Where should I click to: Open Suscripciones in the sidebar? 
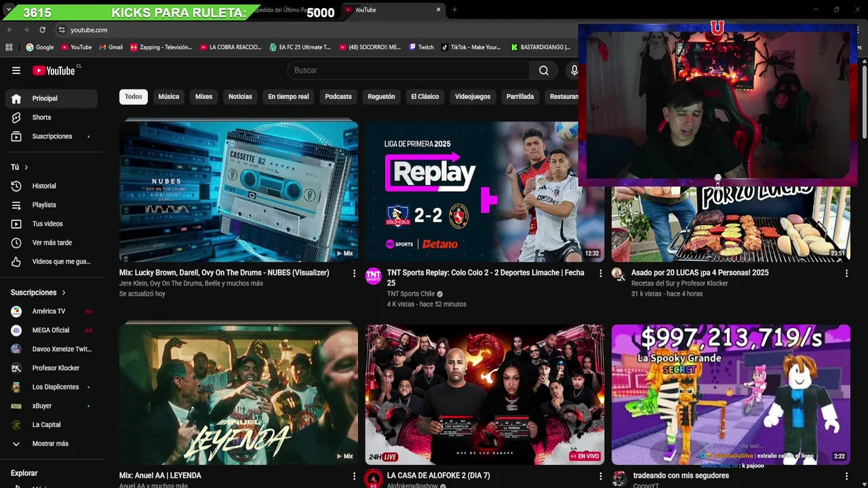[52, 136]
